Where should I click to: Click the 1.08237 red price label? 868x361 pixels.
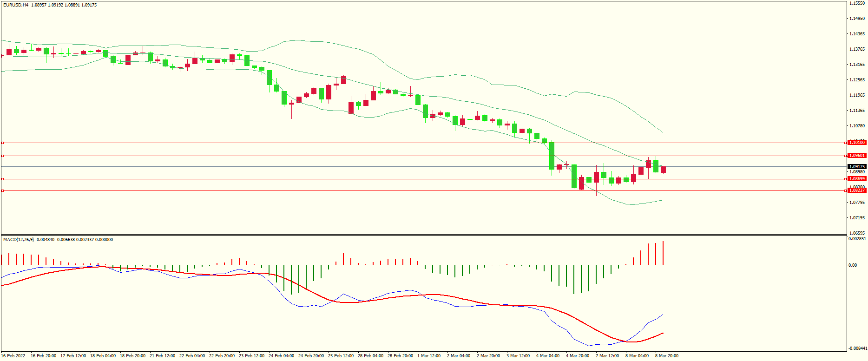(856, 190)
